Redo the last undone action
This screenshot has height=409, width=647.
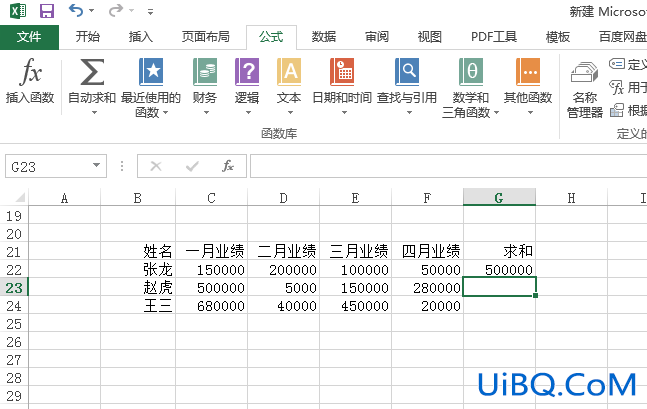coord(116,10)
